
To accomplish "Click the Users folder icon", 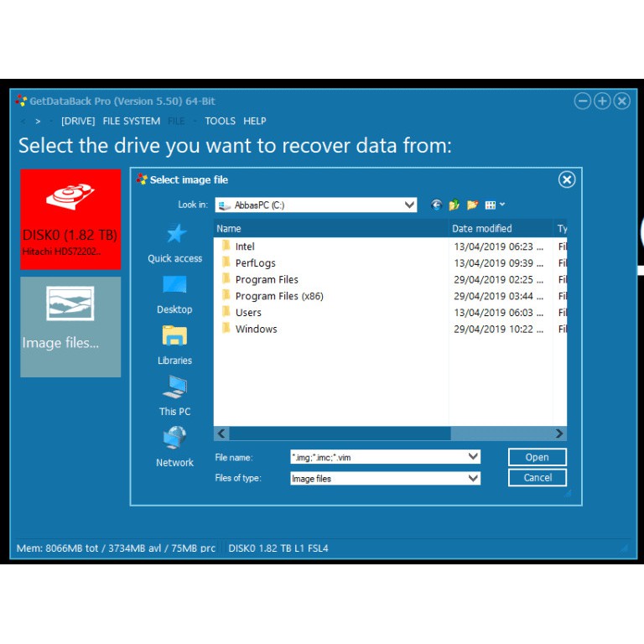I will (x=226, y=311).
